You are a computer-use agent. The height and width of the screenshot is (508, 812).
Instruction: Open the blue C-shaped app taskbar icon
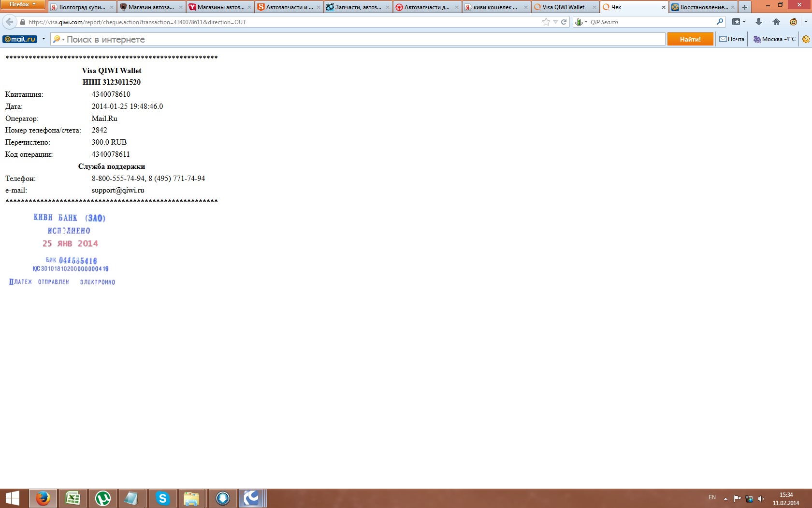pyautogui.click(x=252, y=498)
